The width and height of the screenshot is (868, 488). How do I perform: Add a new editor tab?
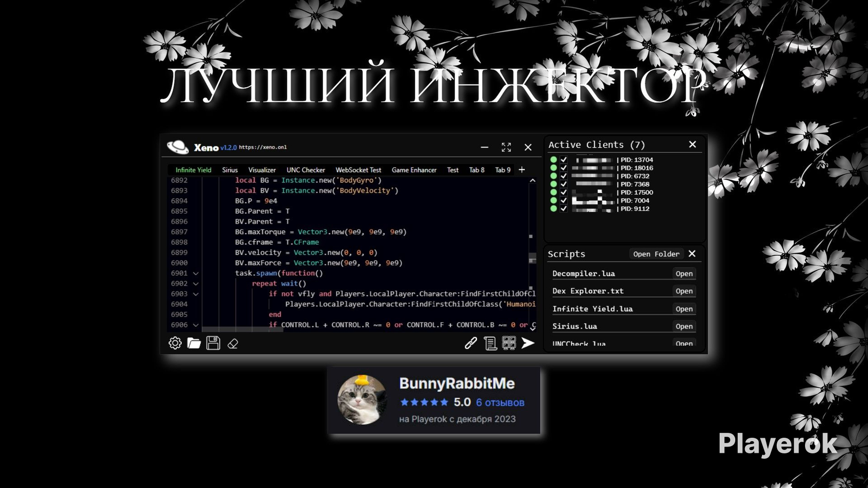click(522, 170)
